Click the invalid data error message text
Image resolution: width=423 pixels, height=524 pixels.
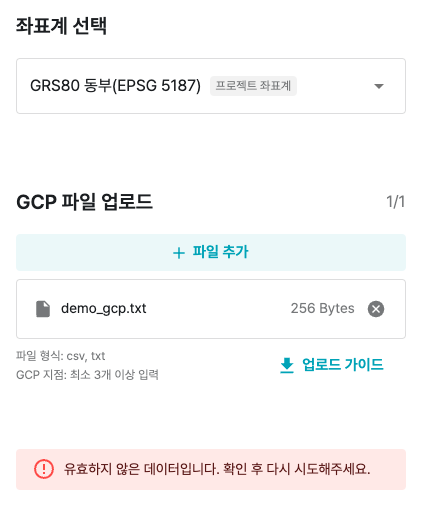[x=217, y=469]
